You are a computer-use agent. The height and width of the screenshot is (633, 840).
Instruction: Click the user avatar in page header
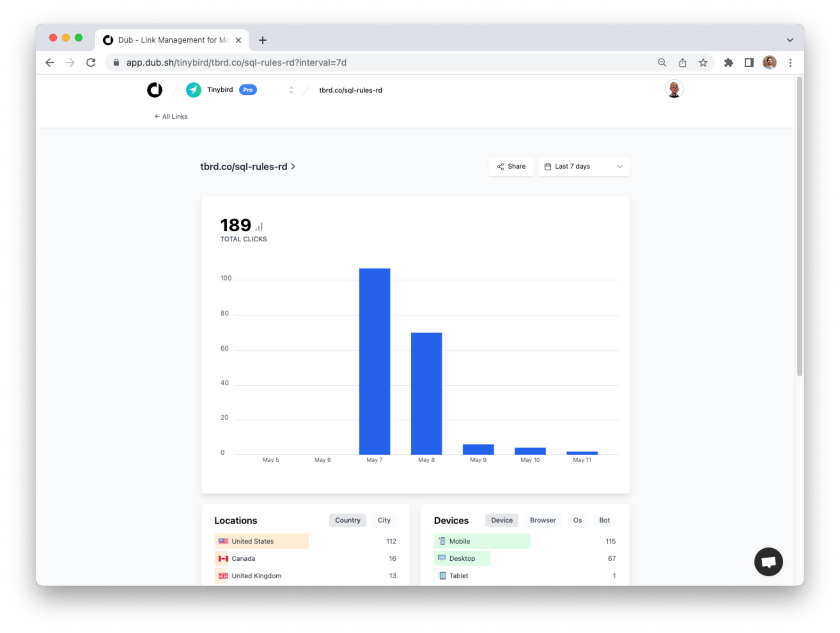(x=674, y=89)
